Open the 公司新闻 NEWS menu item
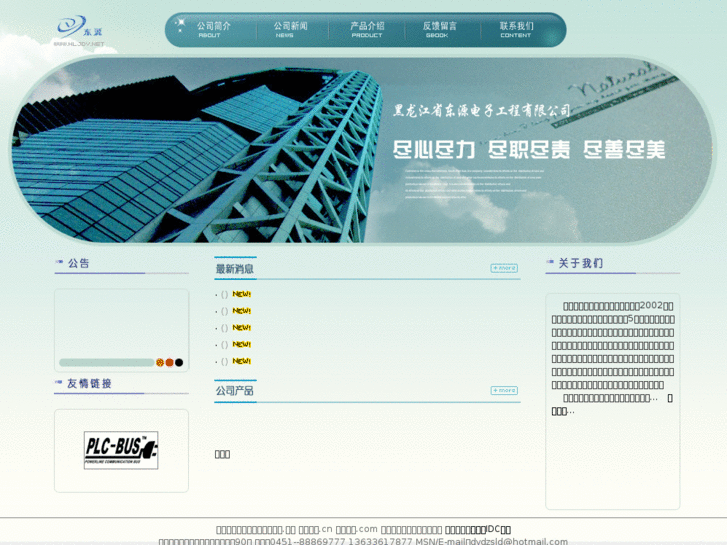The height and width of the screenshot is (545, 727). [x=290, y=30]
